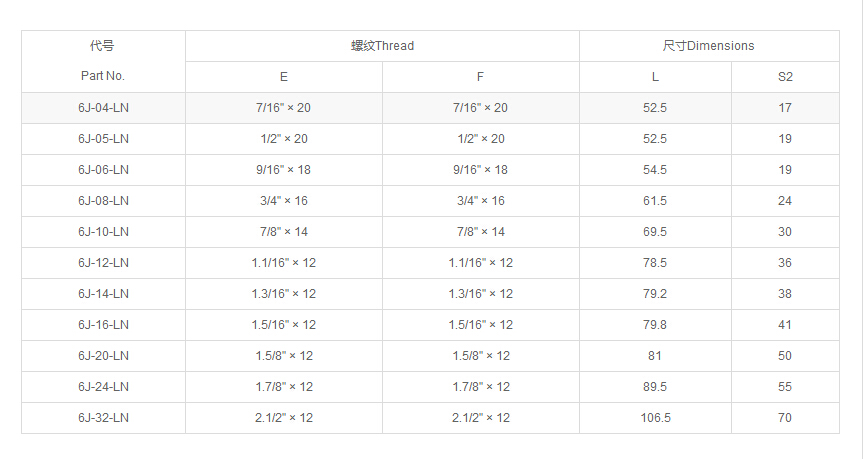The image size is (864, 459).
Task: Click the L value 89.5
Action: click(x=655, y=387)
